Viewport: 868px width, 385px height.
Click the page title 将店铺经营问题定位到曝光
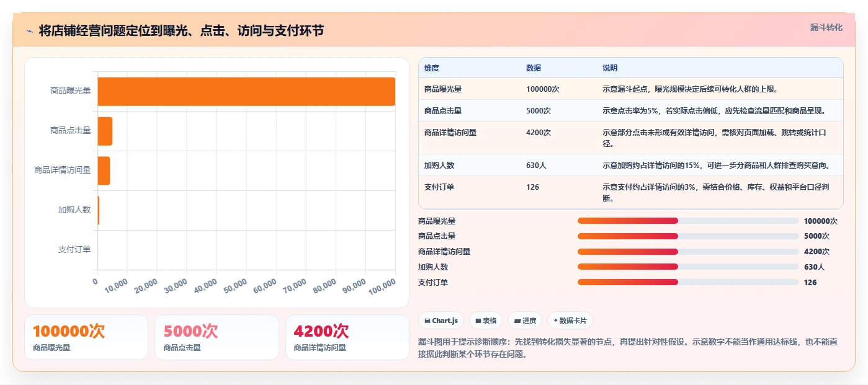[x=181, y=30]
